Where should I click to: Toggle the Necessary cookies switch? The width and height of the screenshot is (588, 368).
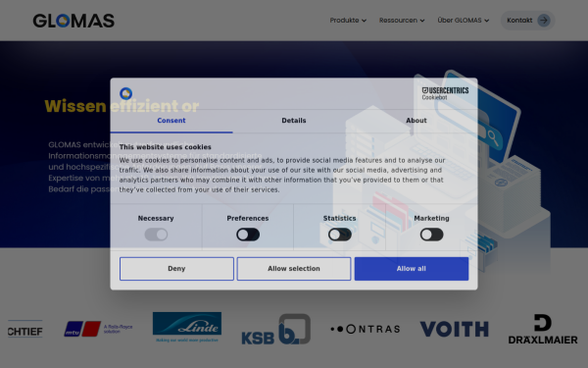(156, 235)
